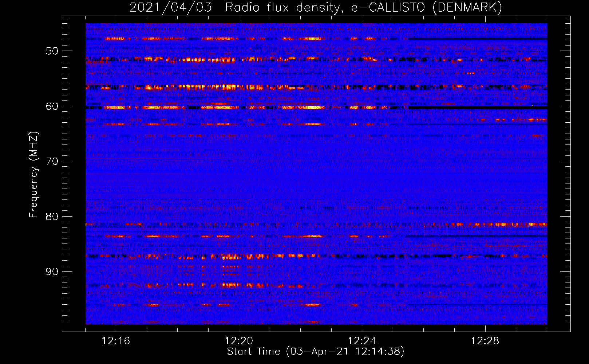Image resolution: width=589 pixels, height=364 pixels.
Task: Click the 12:28 time tick label
Action: click(485, 341)
